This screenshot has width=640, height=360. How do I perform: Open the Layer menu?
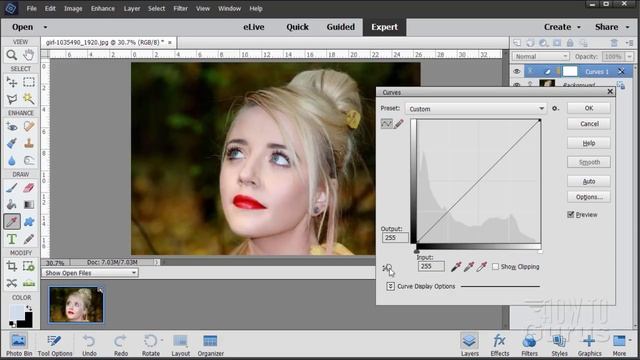(x=131, y=9)
